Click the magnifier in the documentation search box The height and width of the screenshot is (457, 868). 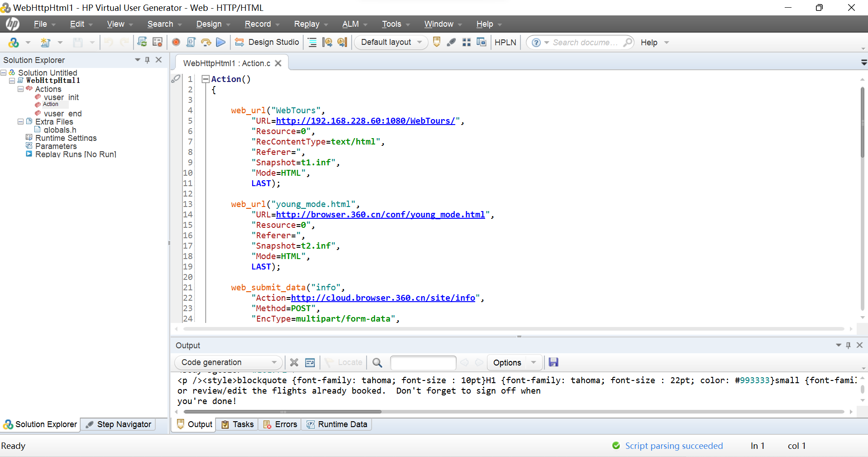pos(627,42)
